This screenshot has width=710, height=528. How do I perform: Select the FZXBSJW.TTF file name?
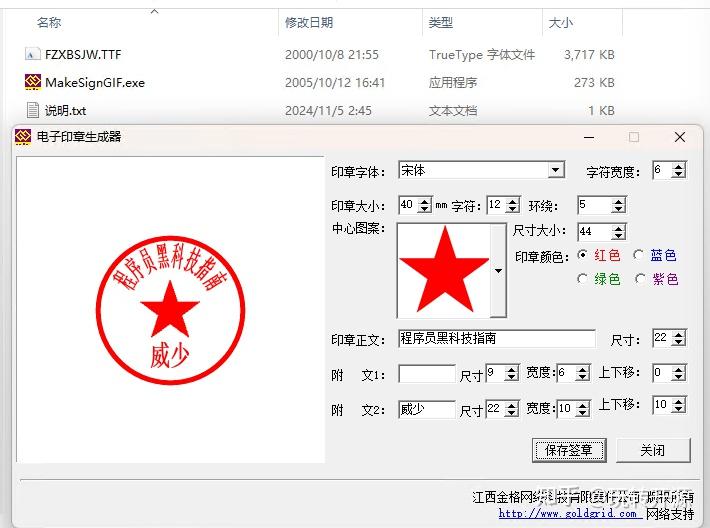point(83,55)
